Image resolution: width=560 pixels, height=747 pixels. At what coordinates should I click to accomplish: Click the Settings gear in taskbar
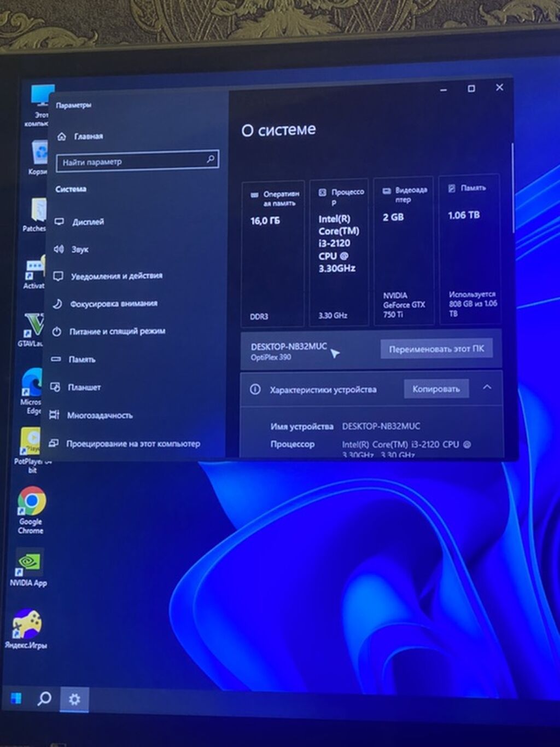pos(74,699)
